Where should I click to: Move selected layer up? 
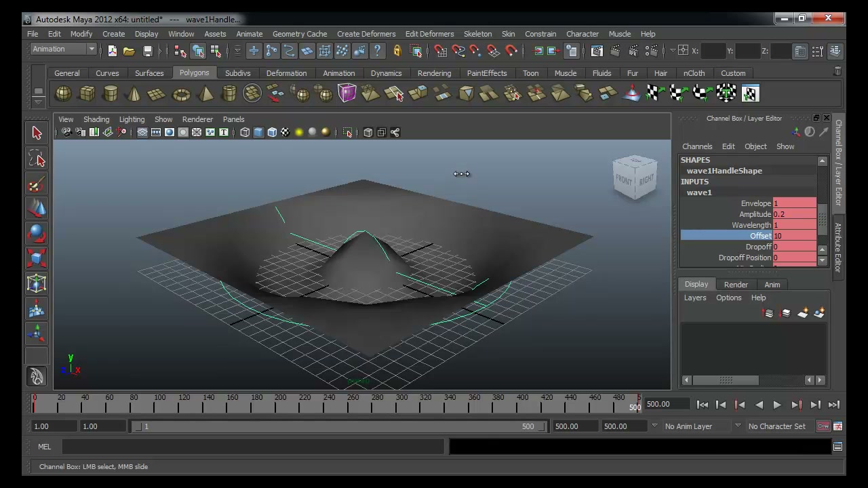[768, 313]
